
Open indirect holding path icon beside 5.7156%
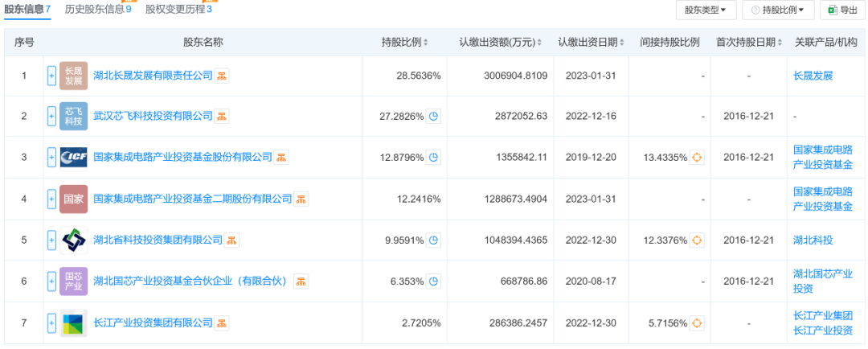coord(697,323)
